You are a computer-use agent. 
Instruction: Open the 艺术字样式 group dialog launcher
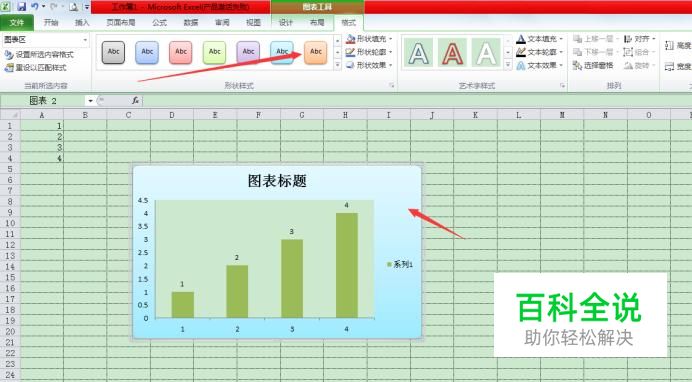[x=563, y=86]
